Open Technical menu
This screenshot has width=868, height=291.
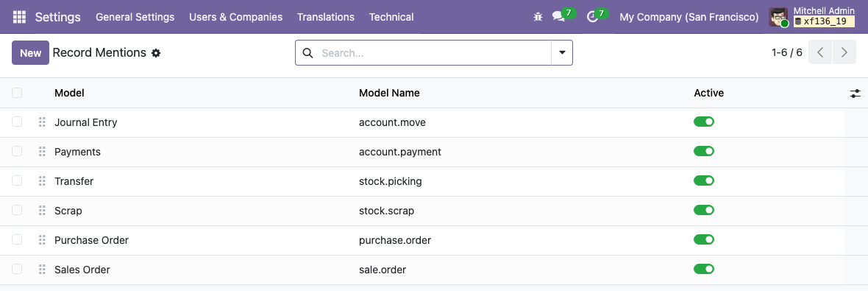point(391,17)
